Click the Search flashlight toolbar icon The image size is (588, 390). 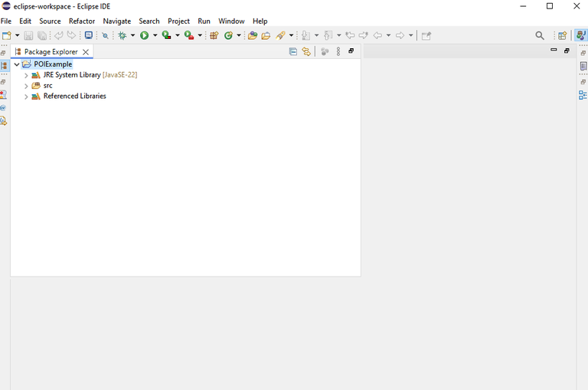(x=280, y=36)
